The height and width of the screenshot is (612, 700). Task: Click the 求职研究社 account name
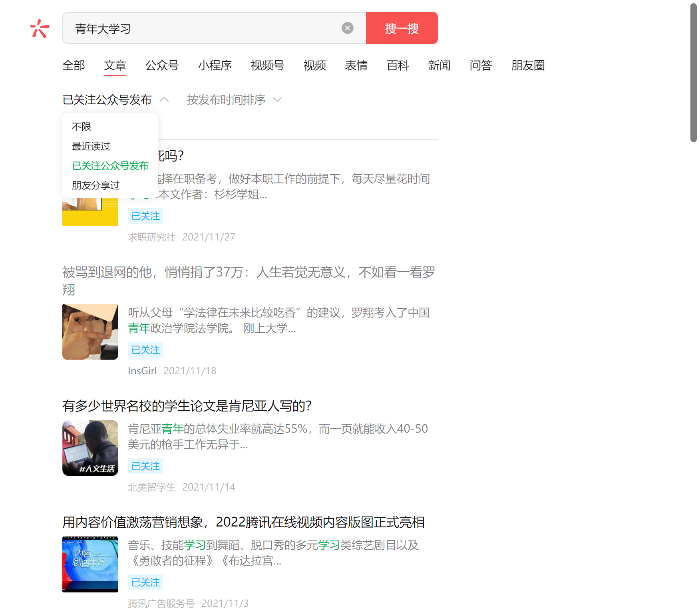[x=152, y=237]
